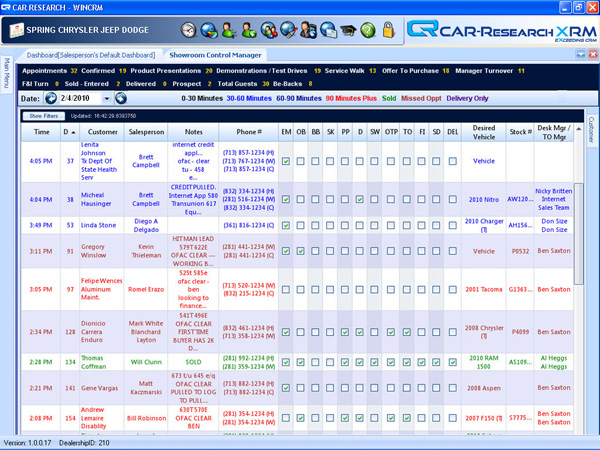This screenshot has height=450, width=600.
Task: Select salesperson Romel Erazo cell
Action: coord(146,289)
